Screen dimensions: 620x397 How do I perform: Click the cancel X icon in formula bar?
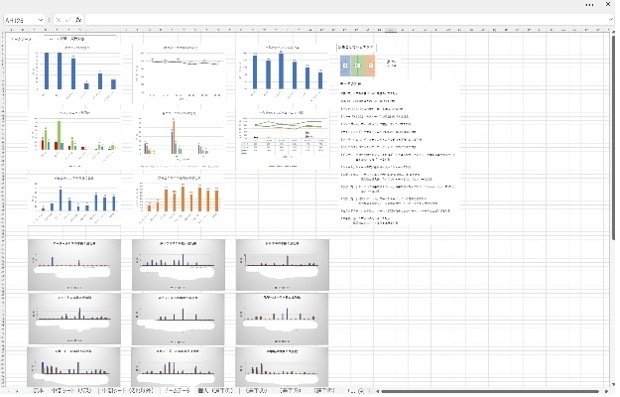59,20
